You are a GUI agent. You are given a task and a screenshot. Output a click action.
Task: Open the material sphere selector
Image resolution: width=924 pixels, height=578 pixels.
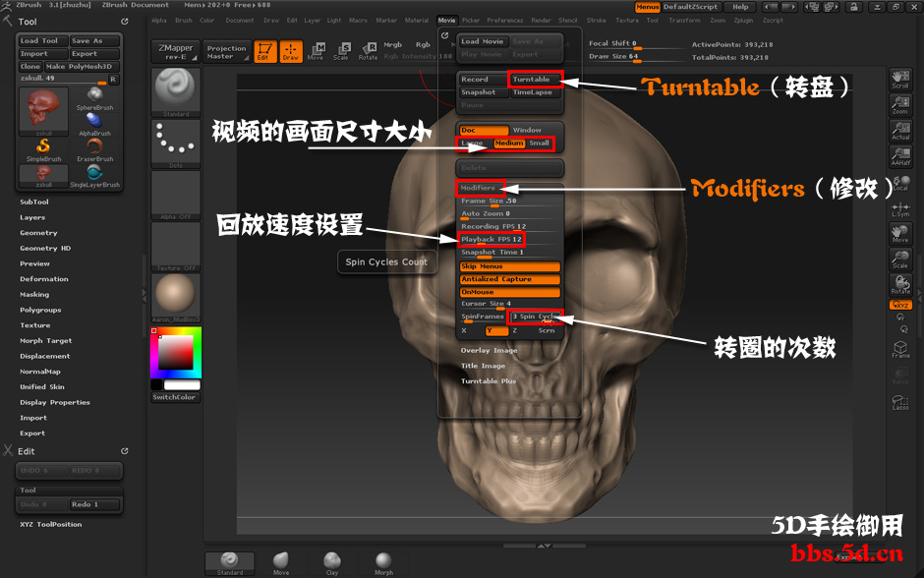point(176,298)
